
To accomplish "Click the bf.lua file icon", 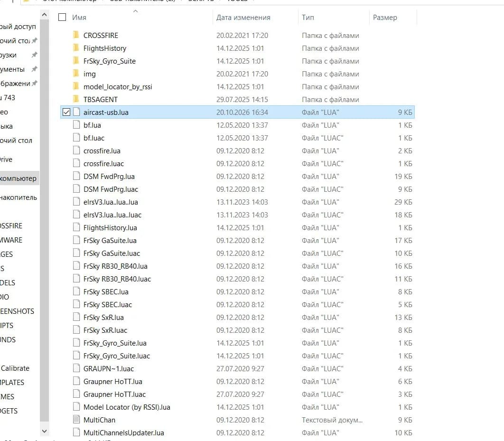I will [x=76, y=125].
